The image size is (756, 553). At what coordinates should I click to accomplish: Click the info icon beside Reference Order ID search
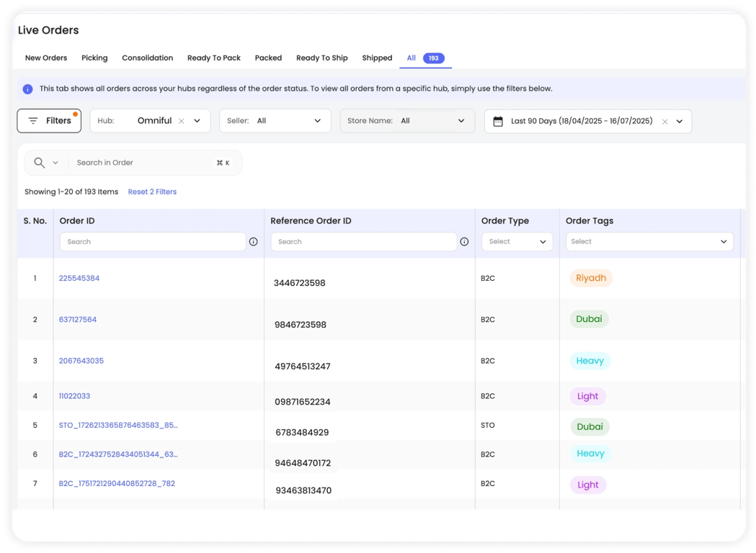[464, 242]
